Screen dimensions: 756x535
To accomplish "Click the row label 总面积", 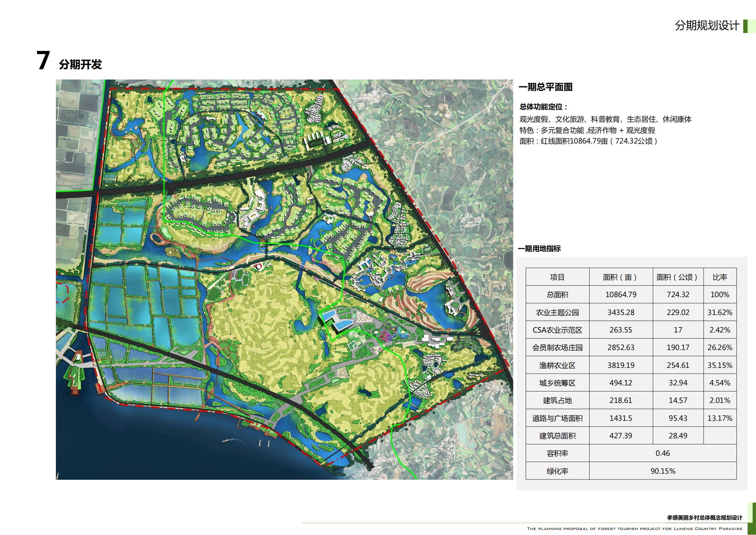I will click(x=557, y=295).
